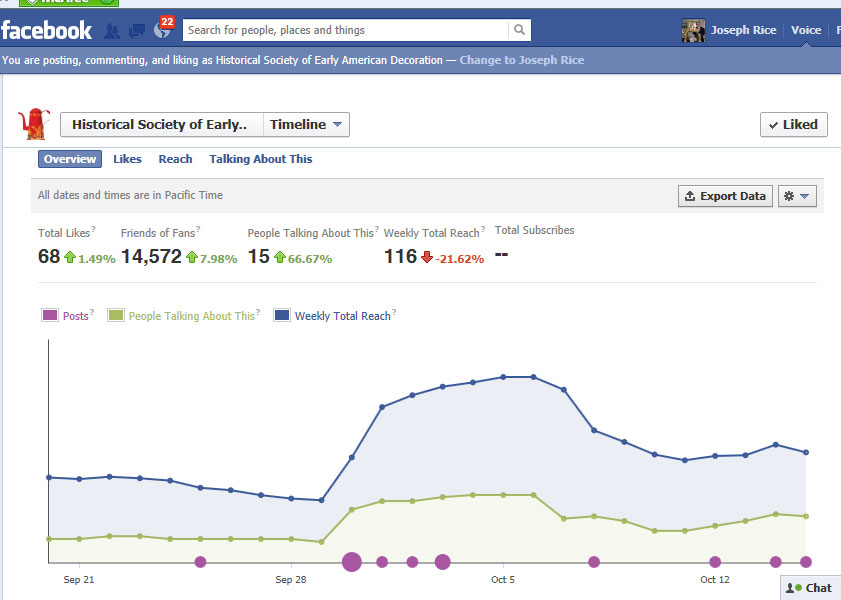Click the red teapot page icon
This screenshot has width=841, height=600.
[34, 124]
